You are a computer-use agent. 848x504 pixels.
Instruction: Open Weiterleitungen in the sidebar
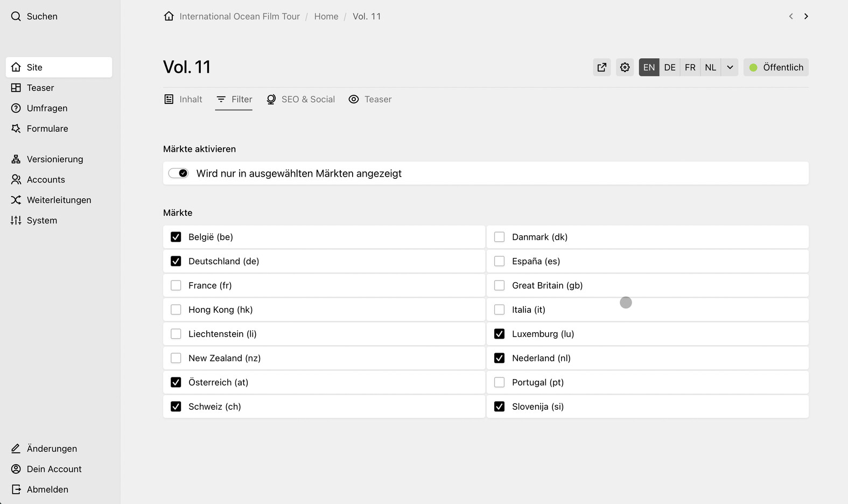[59, 200]
